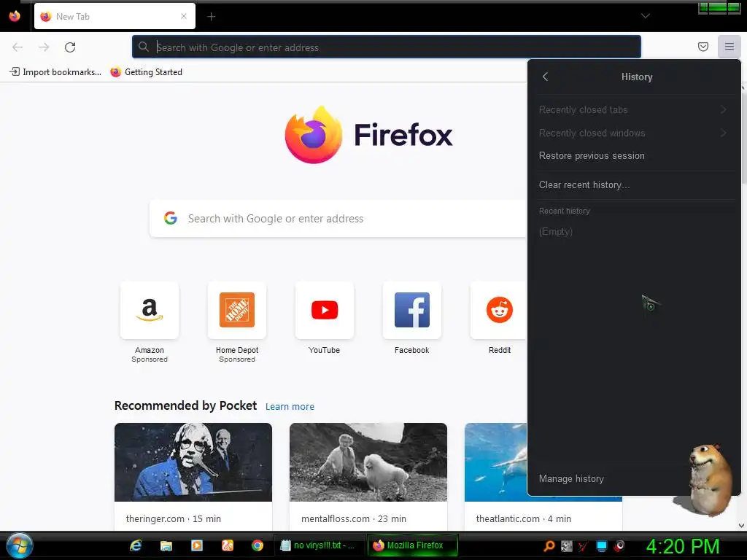Go back from the History panel

(546, 77)
